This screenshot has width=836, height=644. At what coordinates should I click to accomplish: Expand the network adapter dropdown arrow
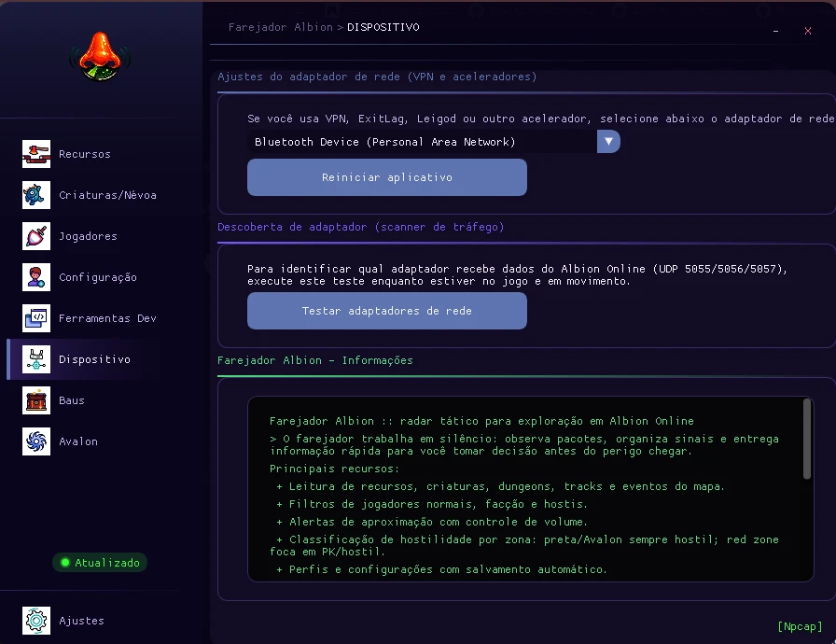pyautogui.click(x=608, y=142)
